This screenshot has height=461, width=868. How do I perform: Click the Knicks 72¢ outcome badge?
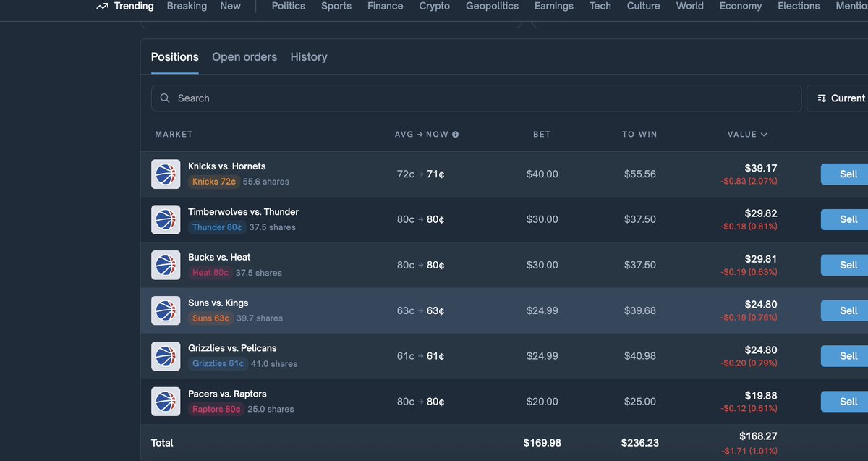click(x=213, y=182)
